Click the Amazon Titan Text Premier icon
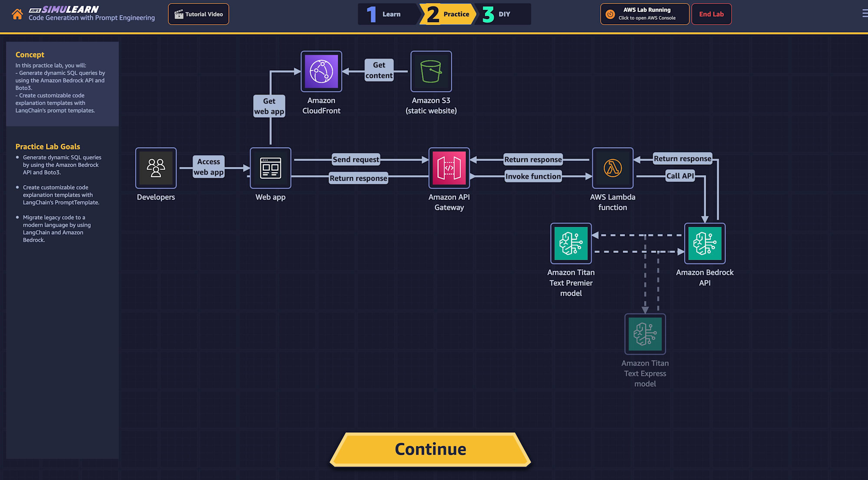The width and height of the screenshot is (868, 480). pos(571,243)
